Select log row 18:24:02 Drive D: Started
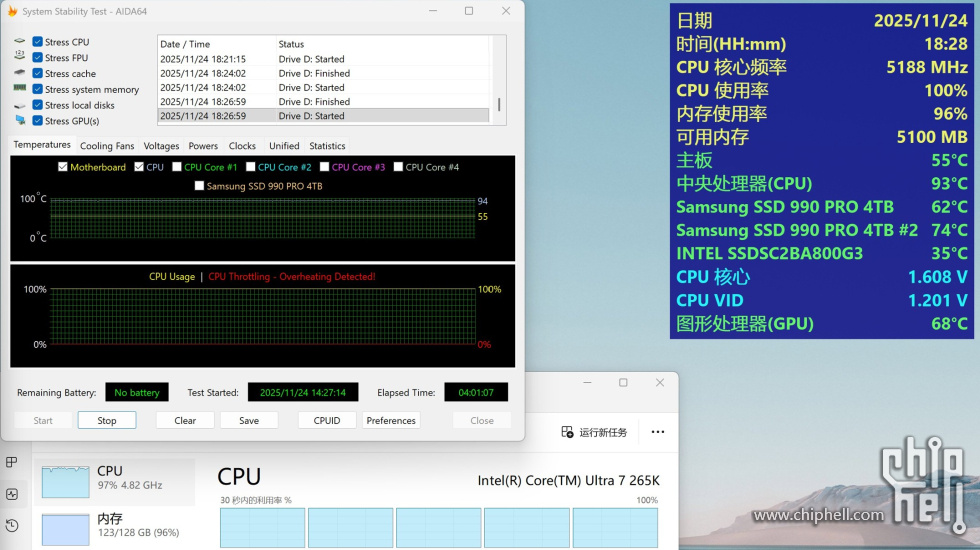This screenshot has width=980, height=550. 323,88
